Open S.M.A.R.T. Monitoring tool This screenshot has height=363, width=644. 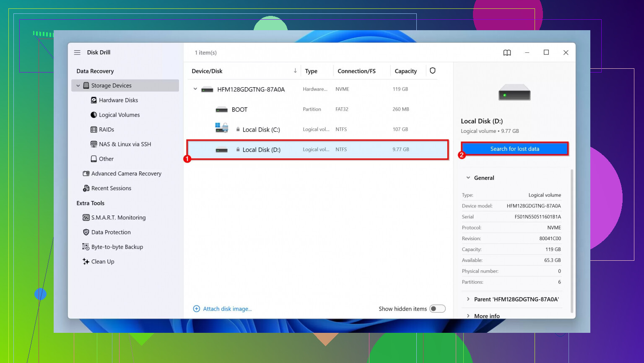click(118, 218)
